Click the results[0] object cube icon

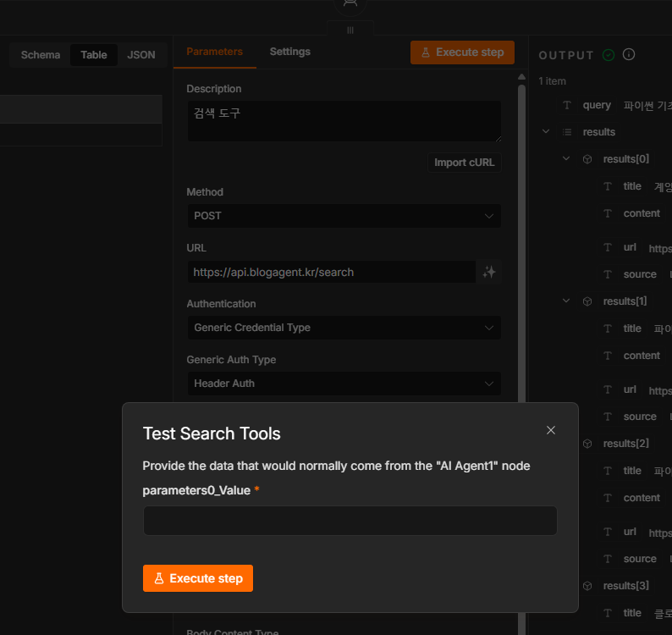click(587, 159)
